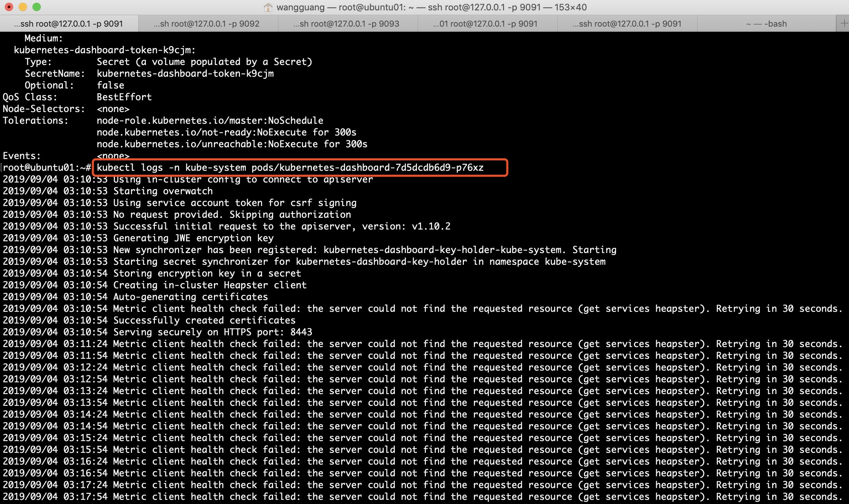This screenshot has height=504, width=849.
Task: Click the 'Node-Selectors: <none>' line
Action: pyautogui.click(x=66, y=109)
